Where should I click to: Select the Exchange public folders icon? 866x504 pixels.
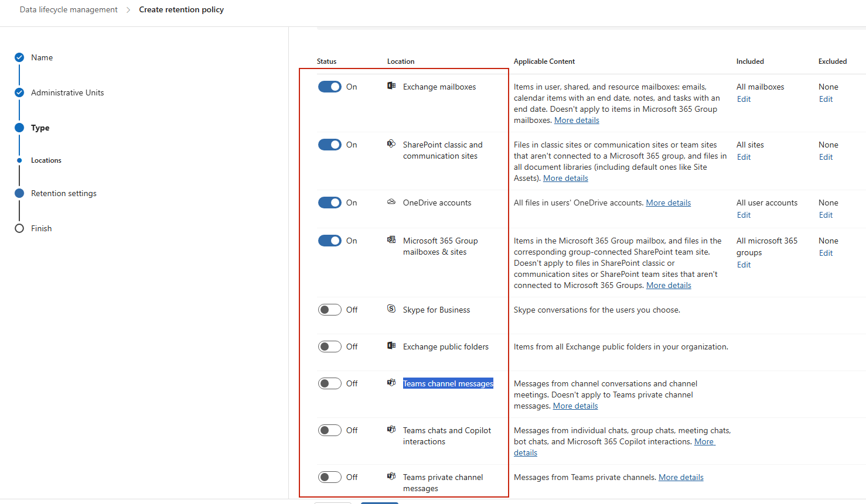click(391, 346)
